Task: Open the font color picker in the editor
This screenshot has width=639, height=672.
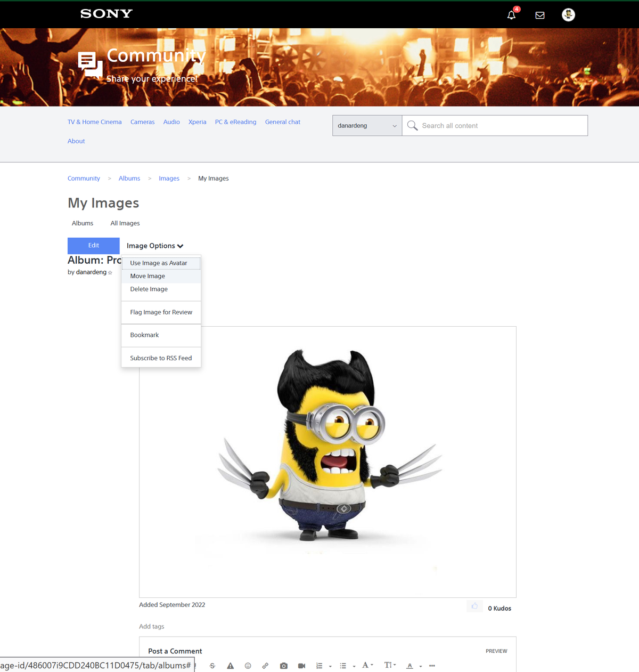Action: click(409, 665)
